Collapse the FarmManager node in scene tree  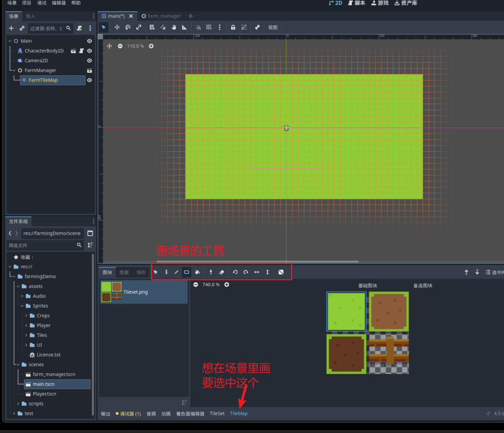14,70
